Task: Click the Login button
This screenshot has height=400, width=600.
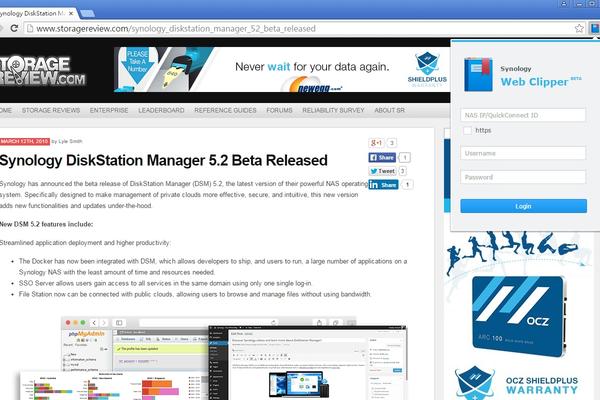Action: click(523, 206)
